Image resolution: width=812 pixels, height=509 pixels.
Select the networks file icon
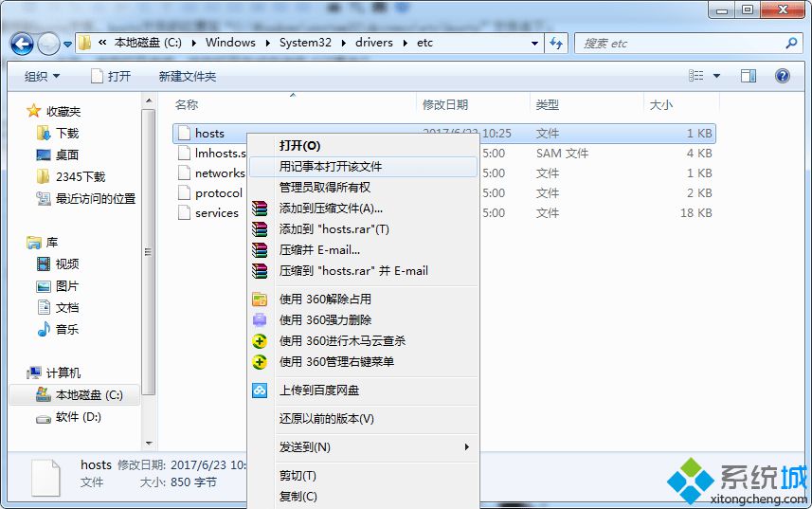[184, 173]
